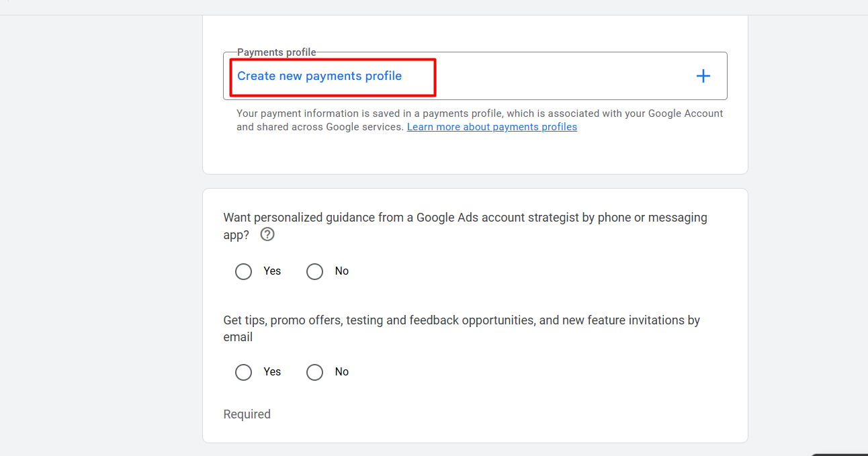Viewport: 868px width, 456px height.
Task: Click the "No" label under strategist guidance question
Action: click(342, 271)
